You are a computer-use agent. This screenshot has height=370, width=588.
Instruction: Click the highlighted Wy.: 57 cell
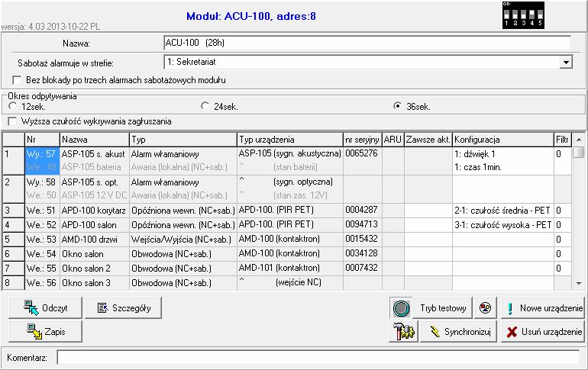(42, 154)
